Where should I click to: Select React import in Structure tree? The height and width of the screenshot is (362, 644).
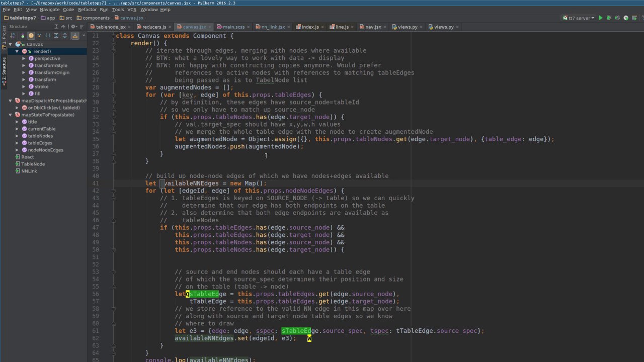[x=27, y=157]
